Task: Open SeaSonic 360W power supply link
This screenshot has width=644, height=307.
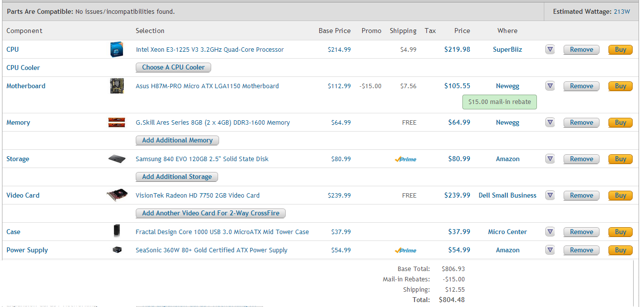Action: (212, 250)
